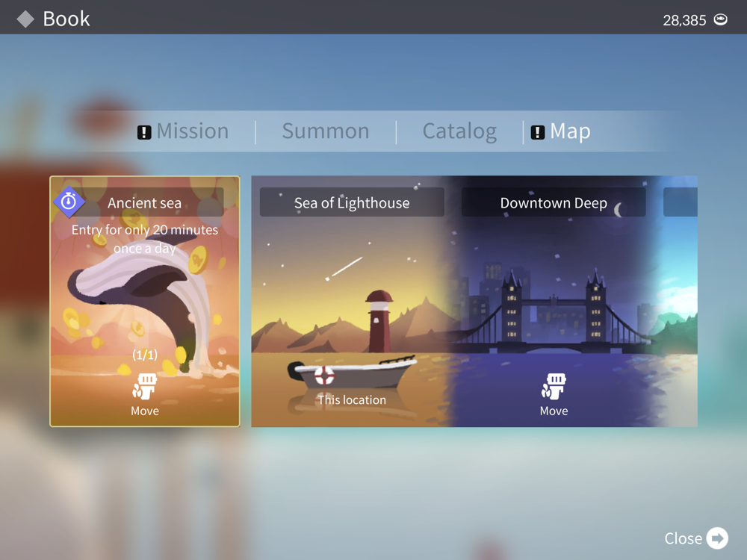
Task: Click the Move label under Ancient sea
Action: [145, 411]
